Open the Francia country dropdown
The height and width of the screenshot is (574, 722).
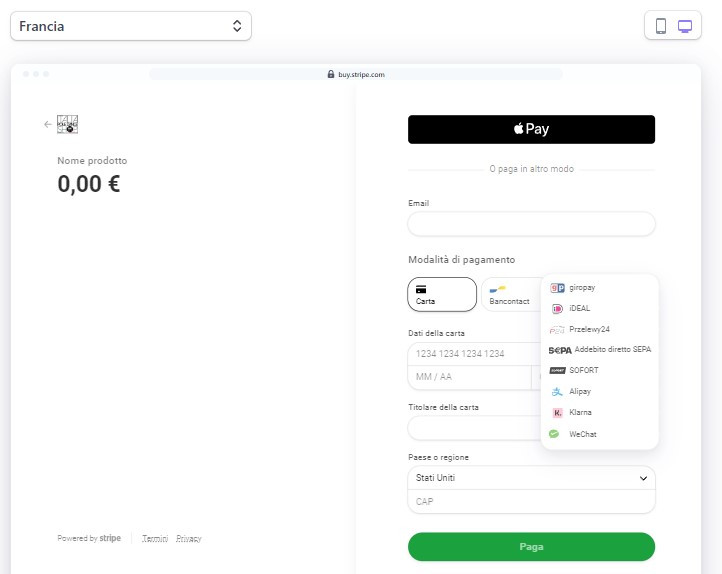(x=131, y=26)
